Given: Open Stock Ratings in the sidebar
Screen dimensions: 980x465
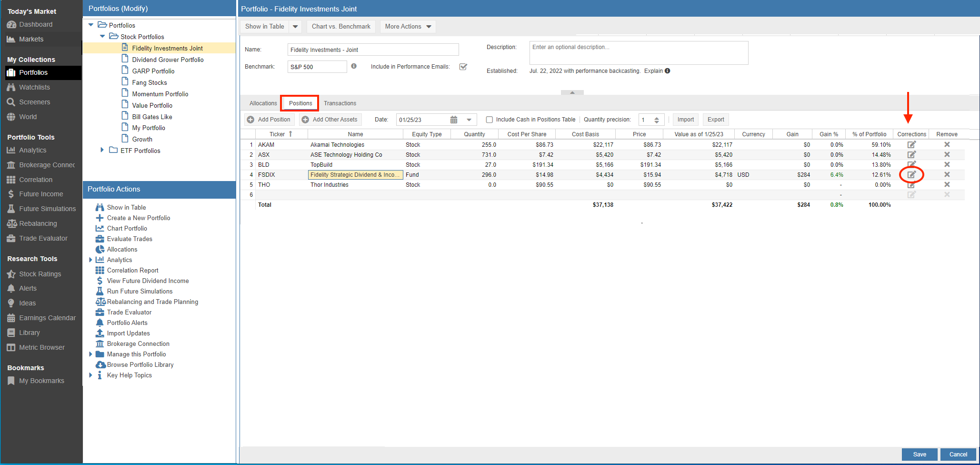Looking at the screenshot, I should (x=40, y=274).
